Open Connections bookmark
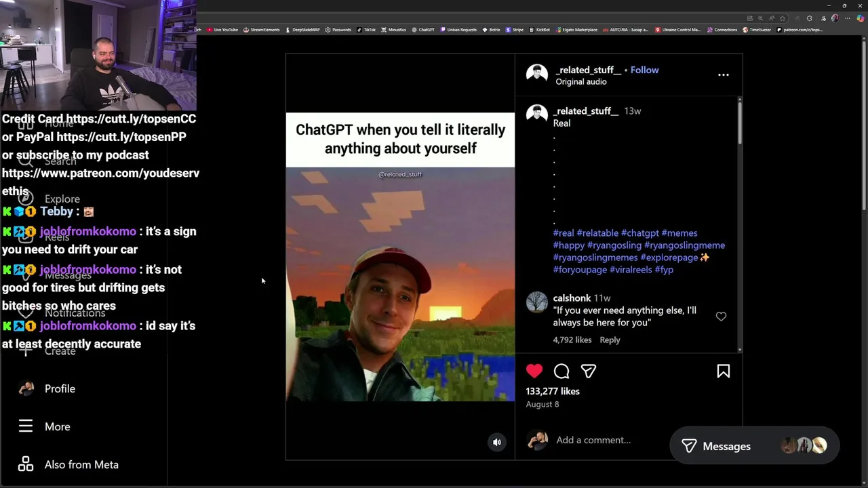This screenshot has width=868, height=488. pos(722,30)
